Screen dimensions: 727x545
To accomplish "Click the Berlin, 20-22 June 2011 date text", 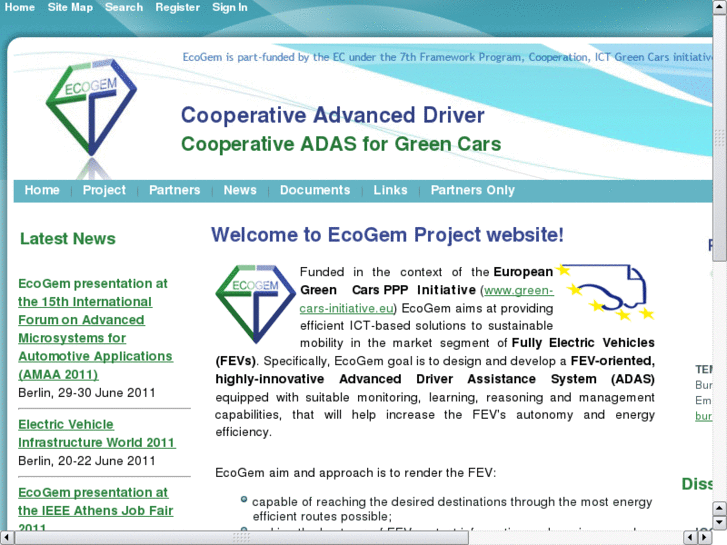I will [87, 461].
